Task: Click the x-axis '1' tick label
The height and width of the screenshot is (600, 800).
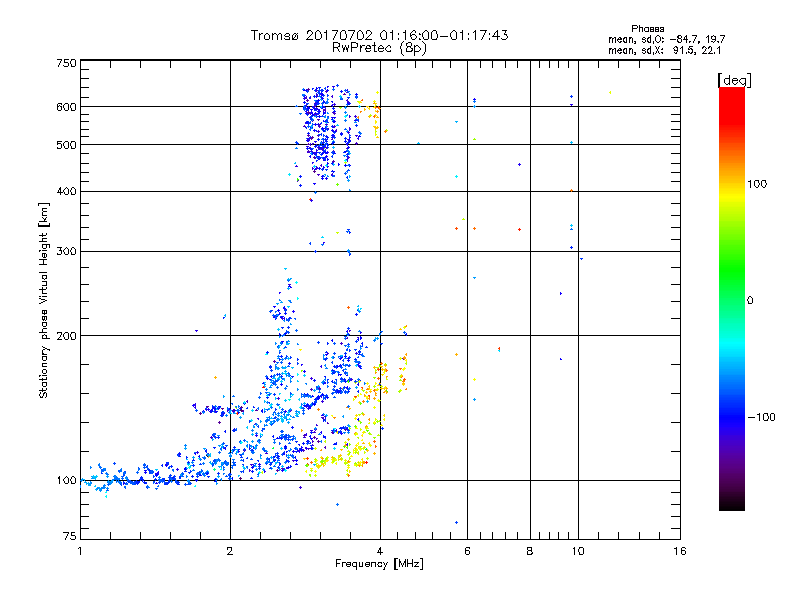Action: pos(80,551)
